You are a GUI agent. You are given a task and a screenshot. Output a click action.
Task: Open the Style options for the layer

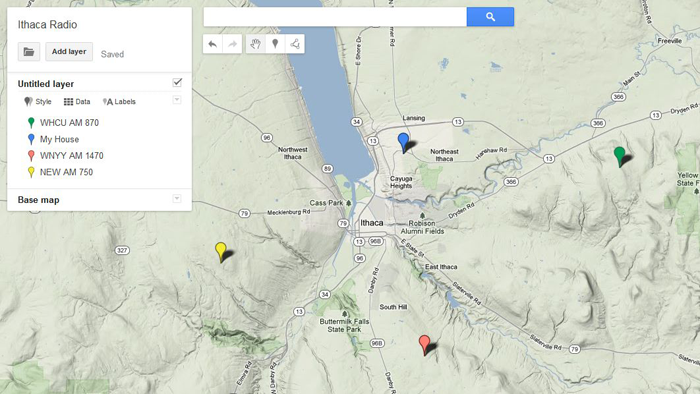click(38, 102)
